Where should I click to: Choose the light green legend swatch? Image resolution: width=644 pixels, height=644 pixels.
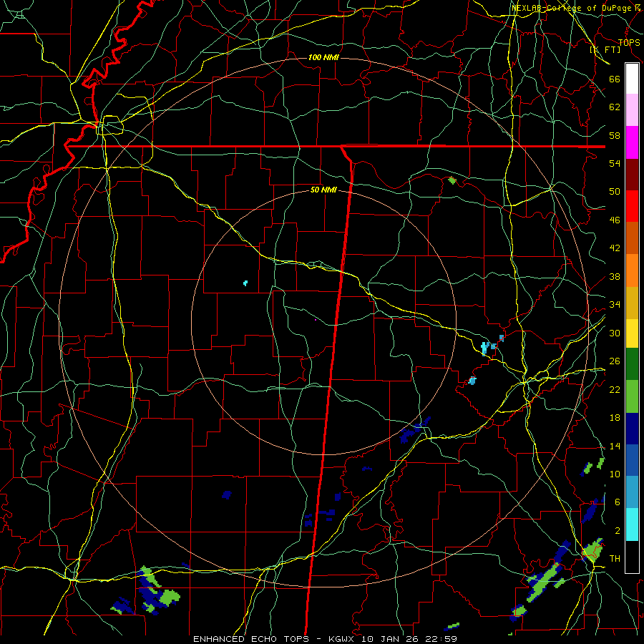click(632, 396)
